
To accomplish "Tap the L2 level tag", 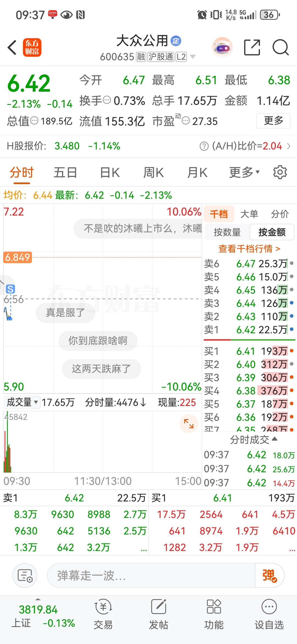I will 182,57.
